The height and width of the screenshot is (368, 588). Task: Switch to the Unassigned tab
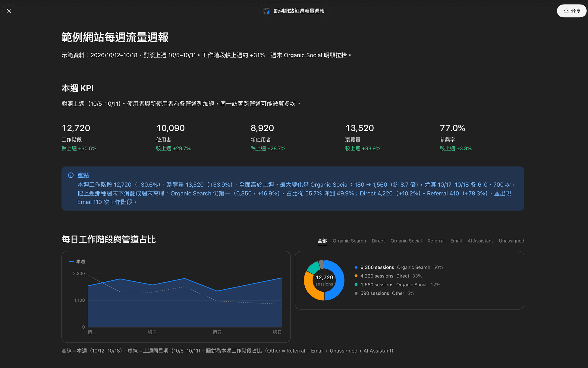(511, 241)
